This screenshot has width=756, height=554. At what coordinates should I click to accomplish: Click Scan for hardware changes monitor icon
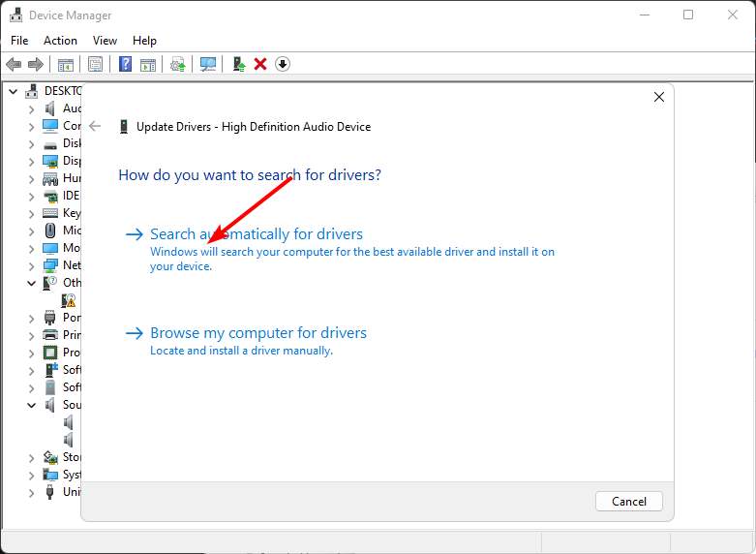[x=208, y=64]
